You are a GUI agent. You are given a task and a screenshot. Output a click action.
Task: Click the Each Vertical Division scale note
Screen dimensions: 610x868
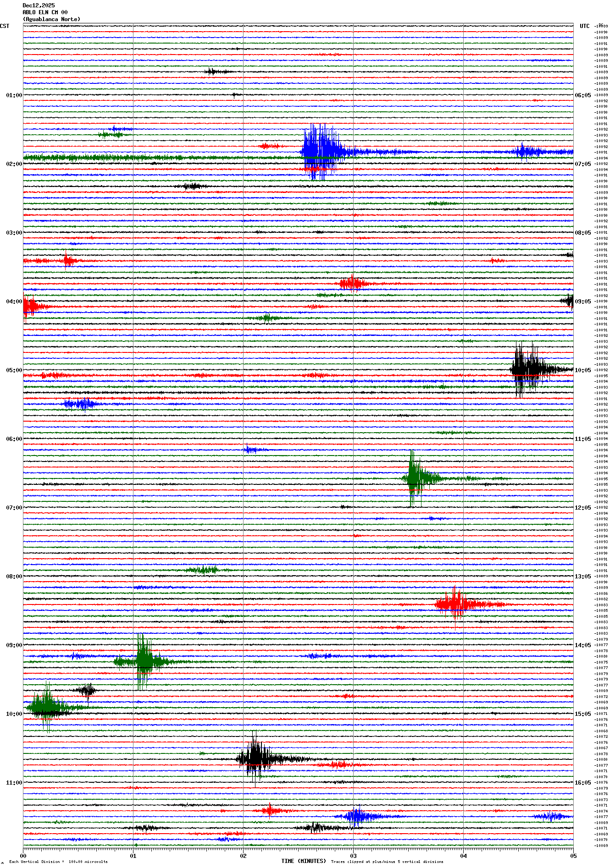click(58, 862)
